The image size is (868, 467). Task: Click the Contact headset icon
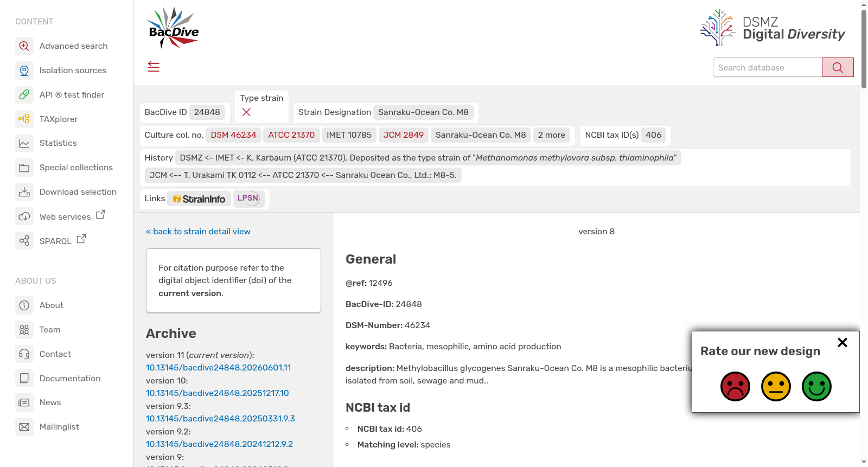click(24, 354)
